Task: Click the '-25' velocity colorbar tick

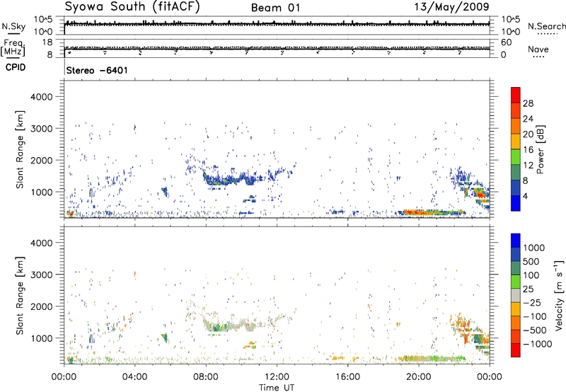Action: (532, 303)
